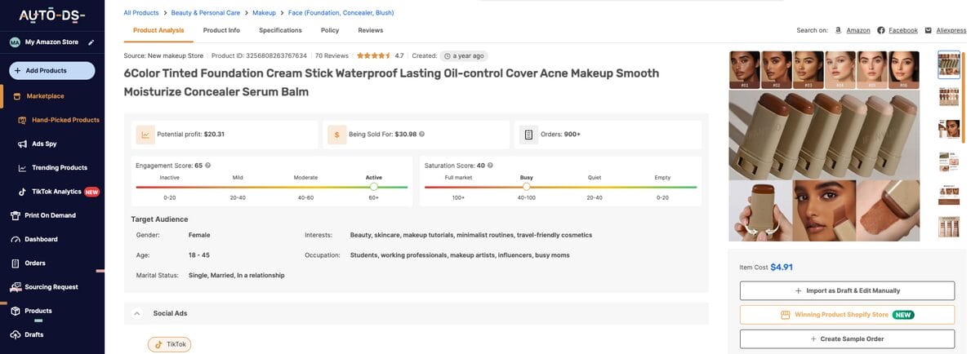980x354 pixels.
Task: Click the clock icon in a year ago badge
Action: [448, 55]
